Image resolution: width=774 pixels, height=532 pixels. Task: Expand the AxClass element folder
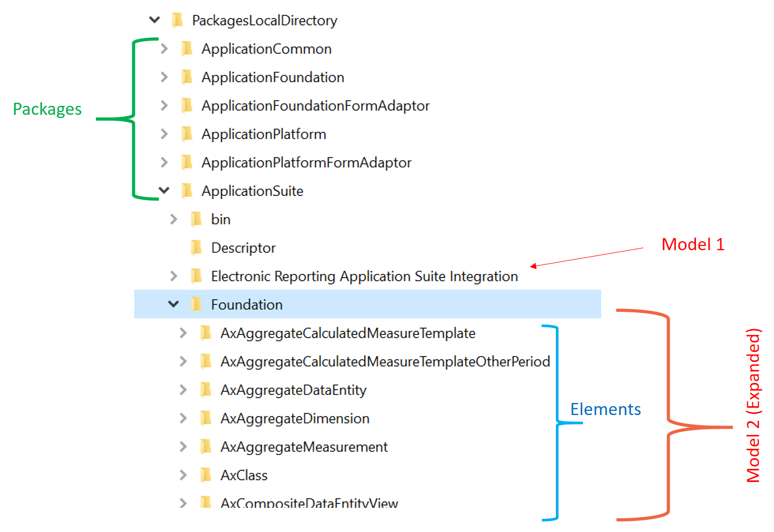click(183, 475)
